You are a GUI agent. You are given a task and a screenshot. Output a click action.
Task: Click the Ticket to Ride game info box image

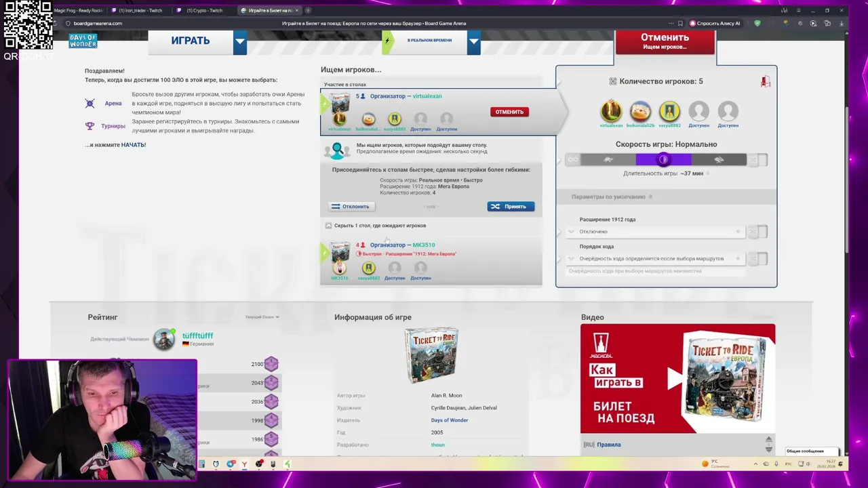(431, 355)
